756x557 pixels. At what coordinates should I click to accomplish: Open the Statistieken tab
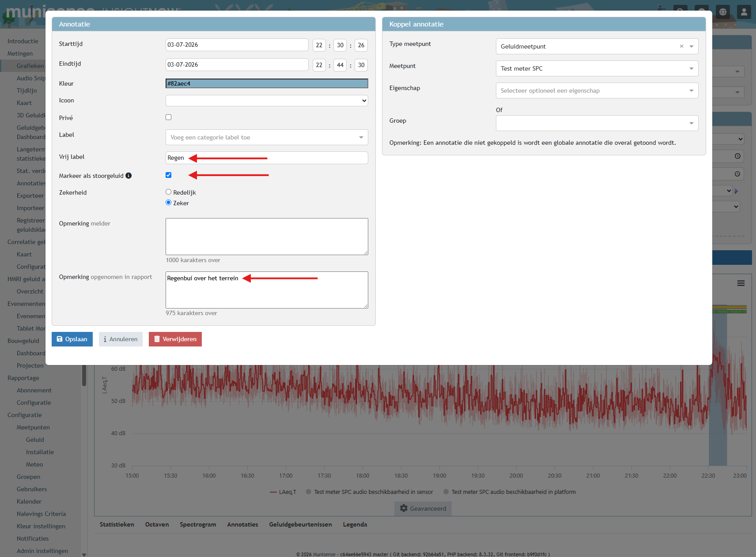[x=117, y=524]
